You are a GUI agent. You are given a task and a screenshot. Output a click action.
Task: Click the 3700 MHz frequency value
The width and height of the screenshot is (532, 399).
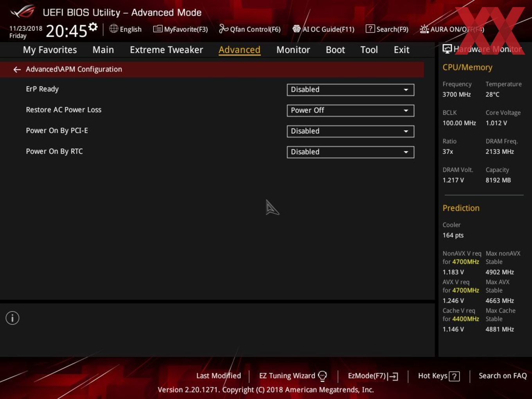[457, 95]
